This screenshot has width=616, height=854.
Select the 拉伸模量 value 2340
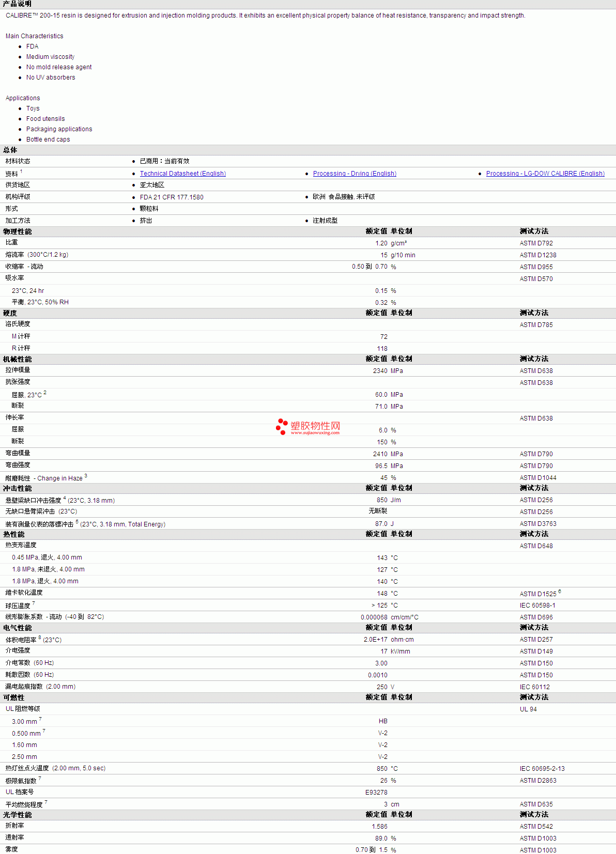(380, 371)
